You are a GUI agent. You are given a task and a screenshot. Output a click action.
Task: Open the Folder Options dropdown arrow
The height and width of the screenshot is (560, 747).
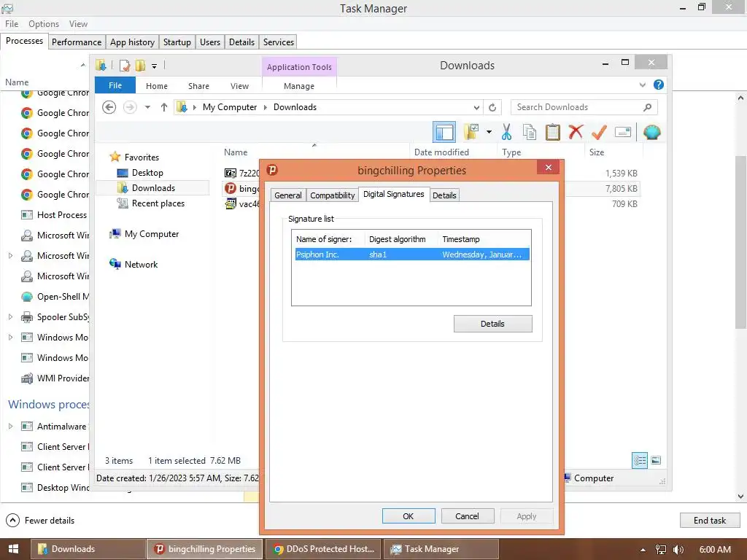pyautogui.click(x=489, y=132)
